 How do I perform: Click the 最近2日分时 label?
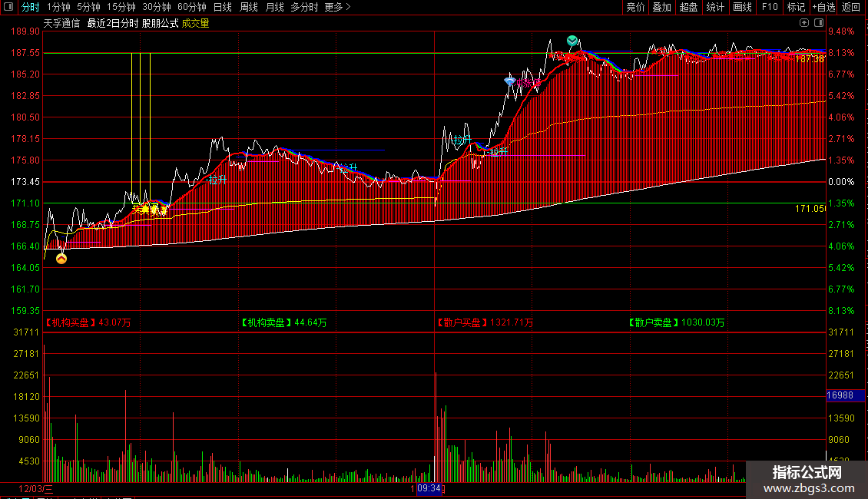coord(113,23)
